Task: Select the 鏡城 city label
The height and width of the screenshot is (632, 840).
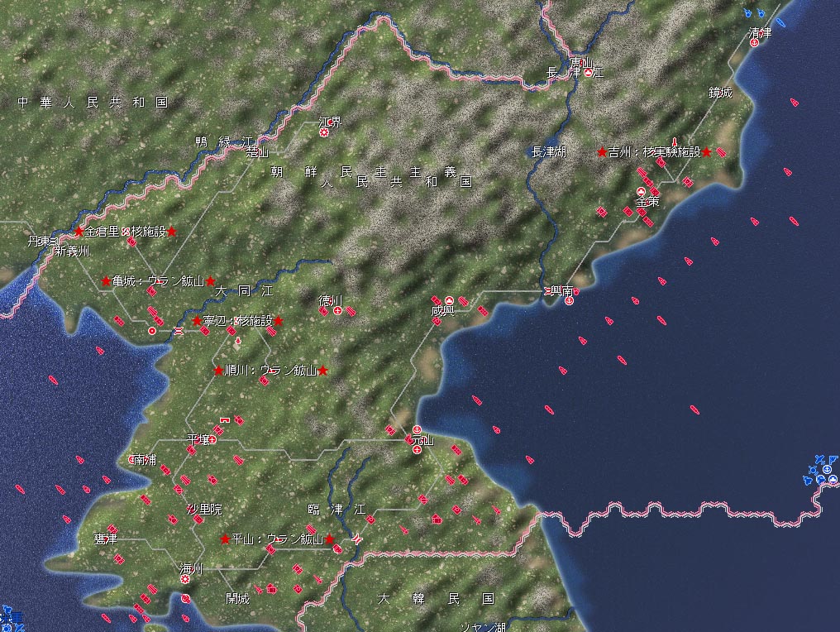Action: 721,93
